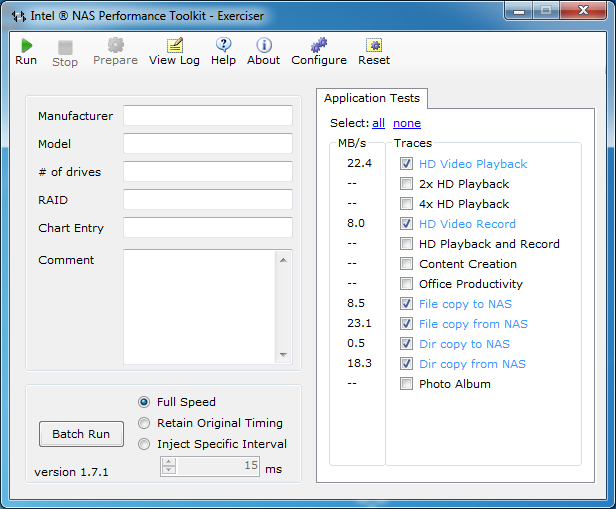Screen dimensions: 616x509
Task: Enable the 2x HD Playback trace
Action: click(406, 183)
